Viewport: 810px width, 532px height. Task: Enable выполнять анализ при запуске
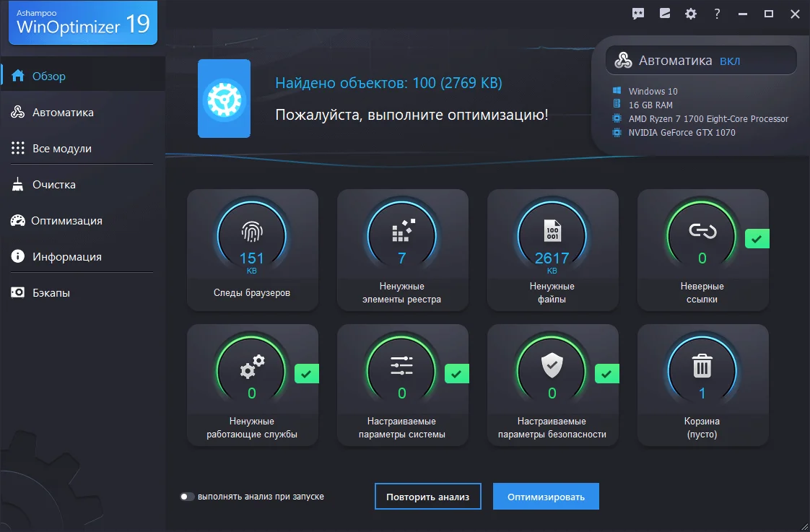(186, 497)
